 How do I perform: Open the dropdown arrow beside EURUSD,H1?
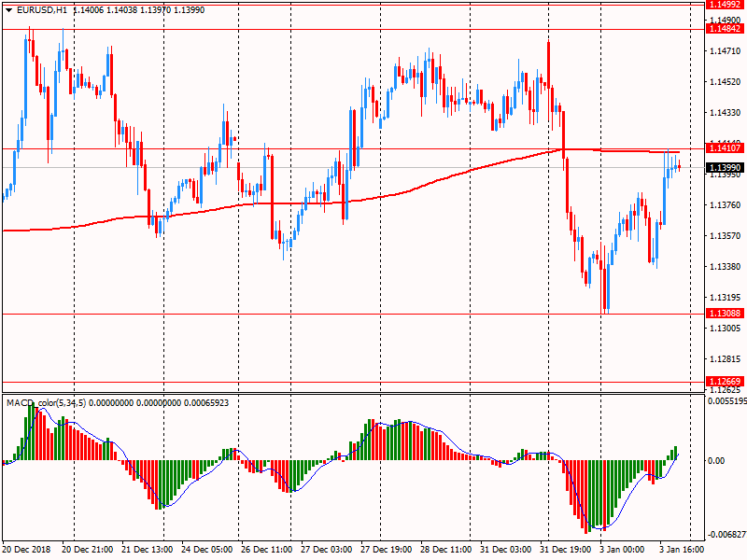[x=8, y=8]
